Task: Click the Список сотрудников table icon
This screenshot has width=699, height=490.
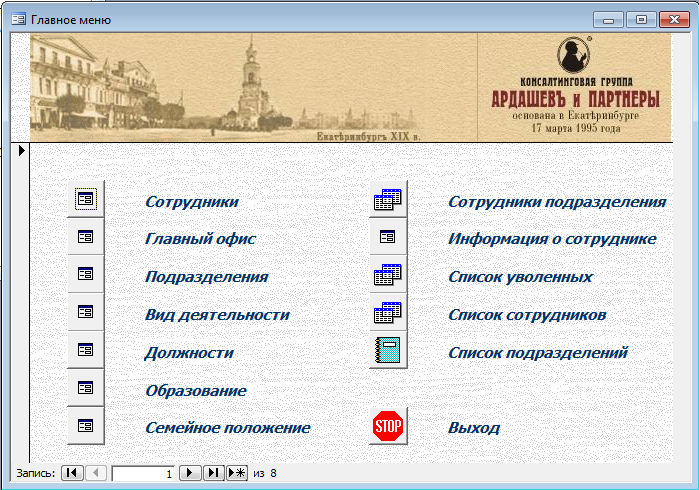Action: [388, 312]
